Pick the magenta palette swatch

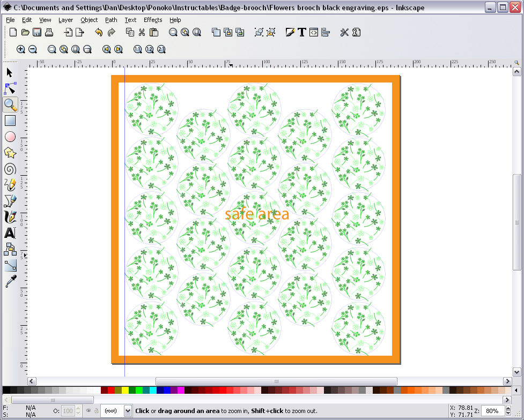[181, 390]
